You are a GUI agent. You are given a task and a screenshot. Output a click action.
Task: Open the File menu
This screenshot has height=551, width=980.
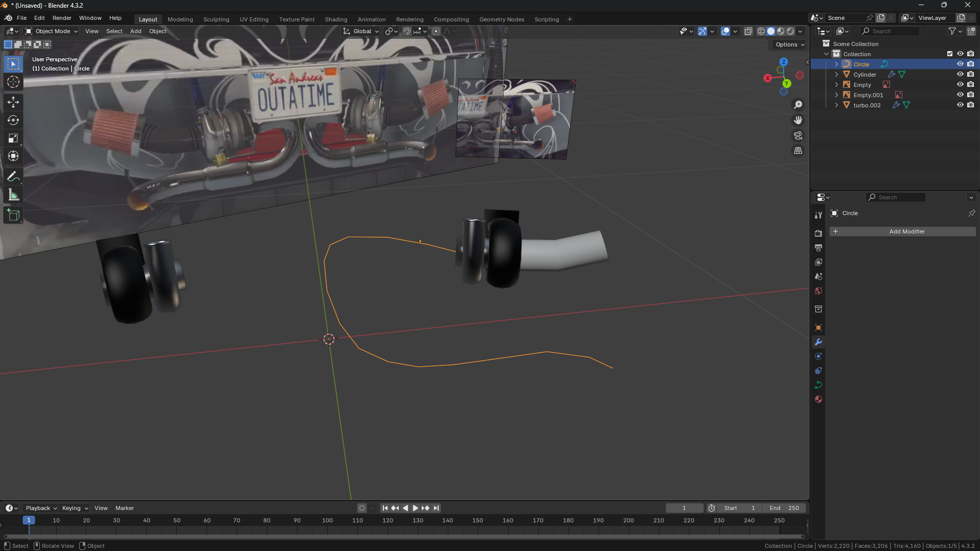pos(21,18)
